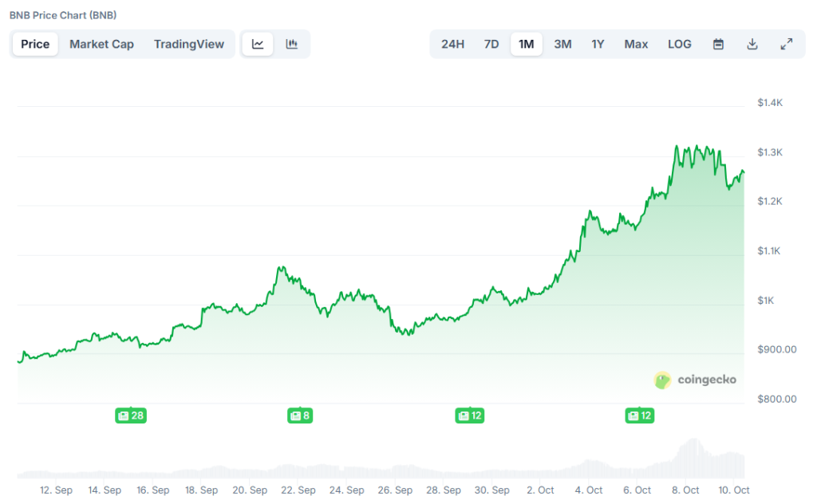
Task: Switch to candlestick chart icon
Action: pos(292,44)
